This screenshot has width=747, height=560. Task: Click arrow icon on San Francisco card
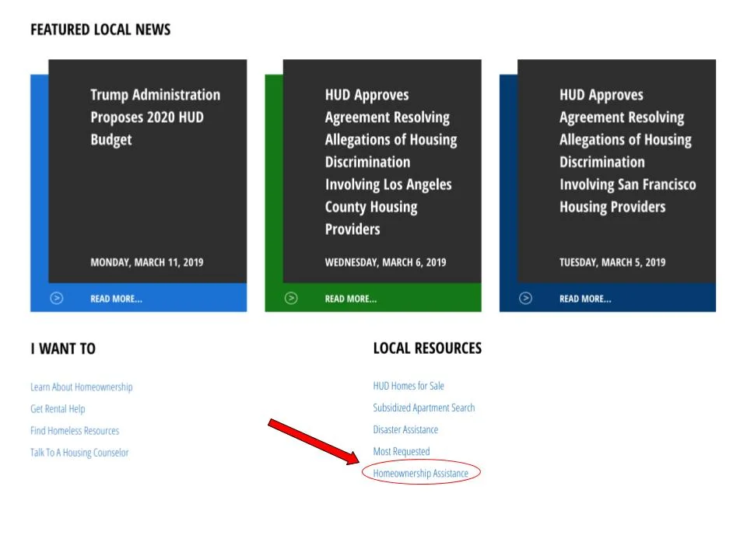525,298
